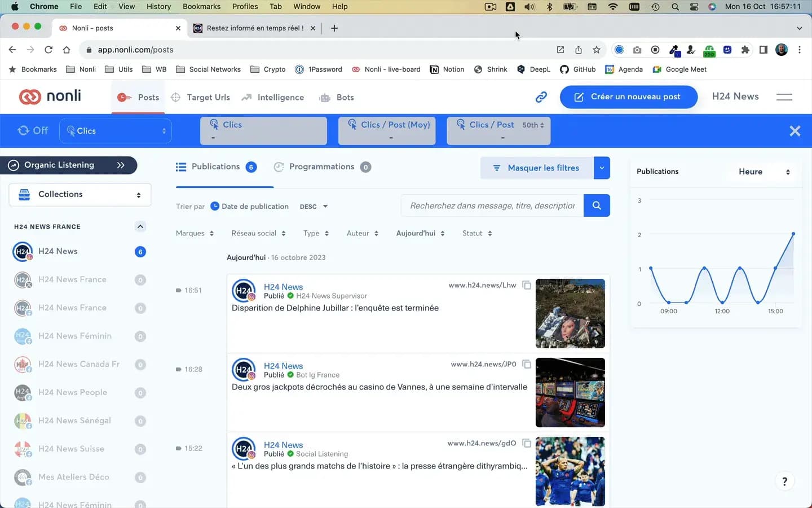Click the H24 News avatar in sidebar
812x508 pixels.
(x=23, y=251)
